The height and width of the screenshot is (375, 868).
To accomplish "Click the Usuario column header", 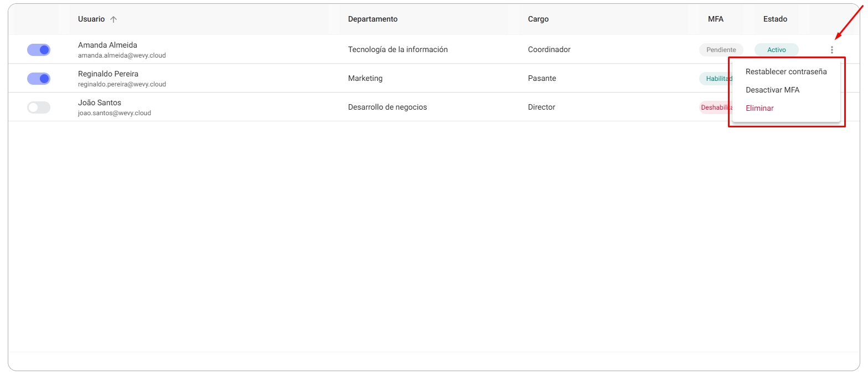I will point(91,19).
